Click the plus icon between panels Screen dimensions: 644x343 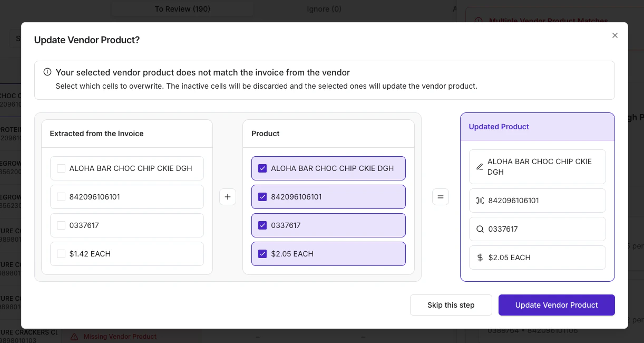(x=228, y=197)
